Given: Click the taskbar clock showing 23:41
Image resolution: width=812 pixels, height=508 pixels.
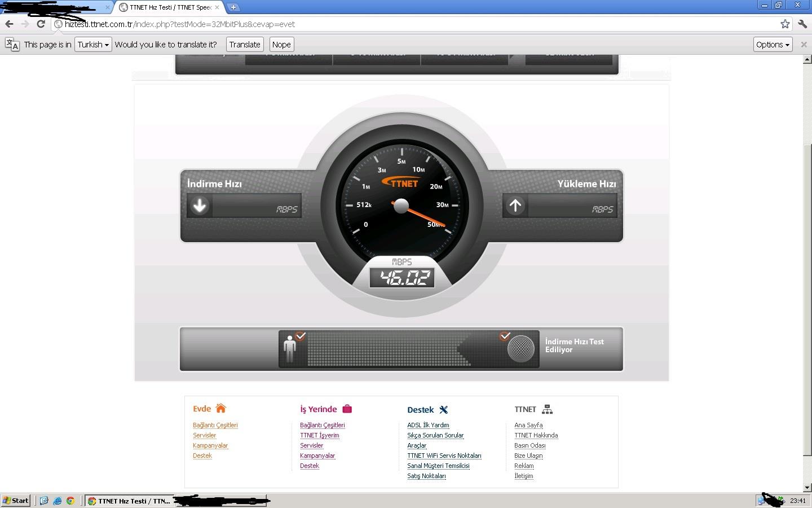Looking at the screenshot, I should [798, 501].
